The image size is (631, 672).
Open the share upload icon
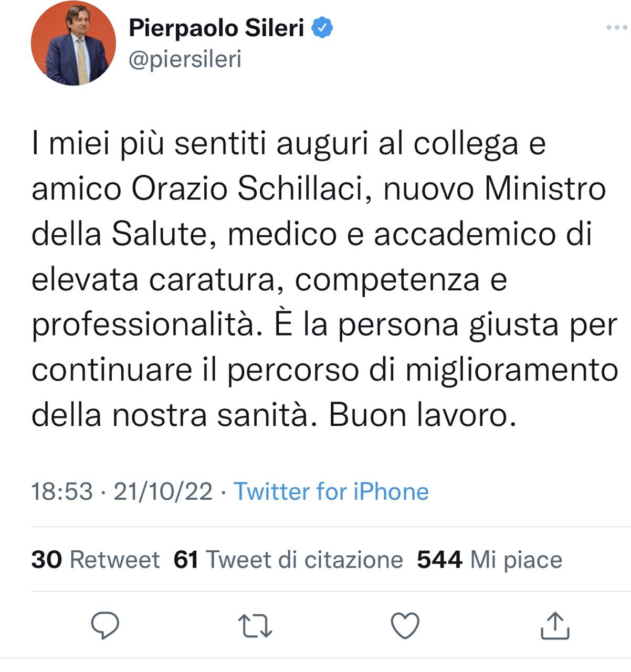(555, 625)
